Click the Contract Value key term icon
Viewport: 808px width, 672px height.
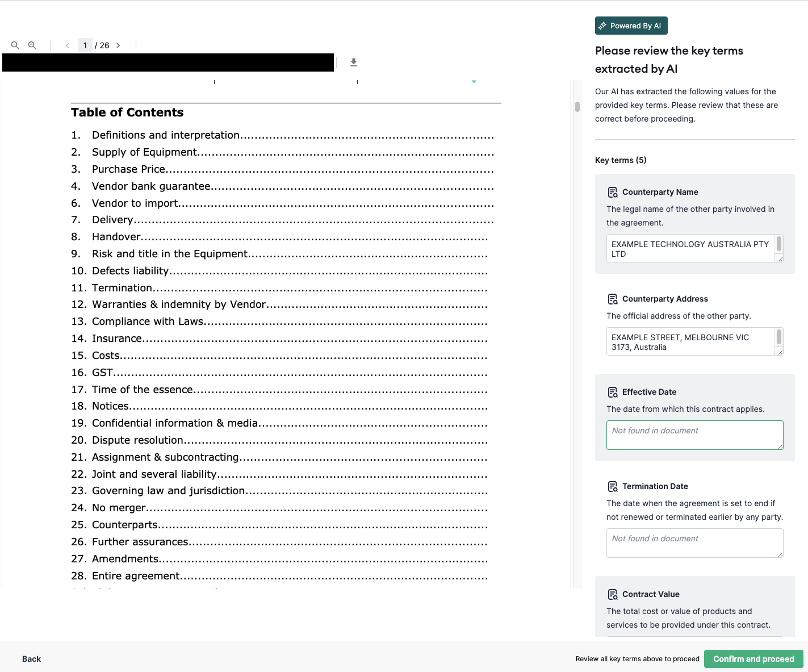(x=613, y=594)
